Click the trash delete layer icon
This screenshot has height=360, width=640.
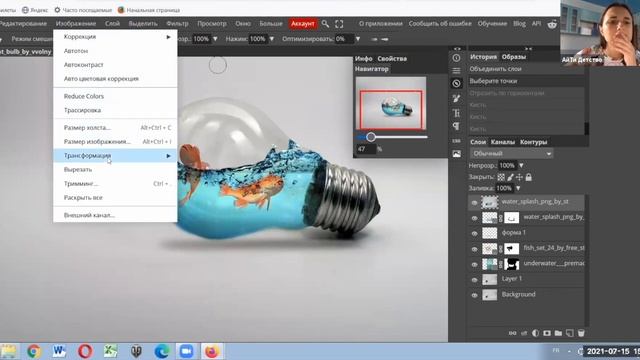(x=581, y=333)
